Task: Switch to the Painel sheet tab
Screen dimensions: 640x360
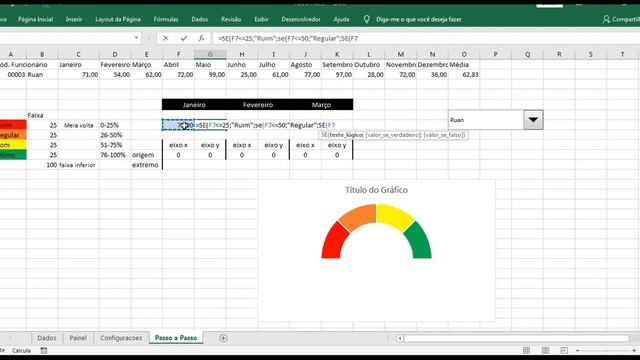Action: click(78, 338)
